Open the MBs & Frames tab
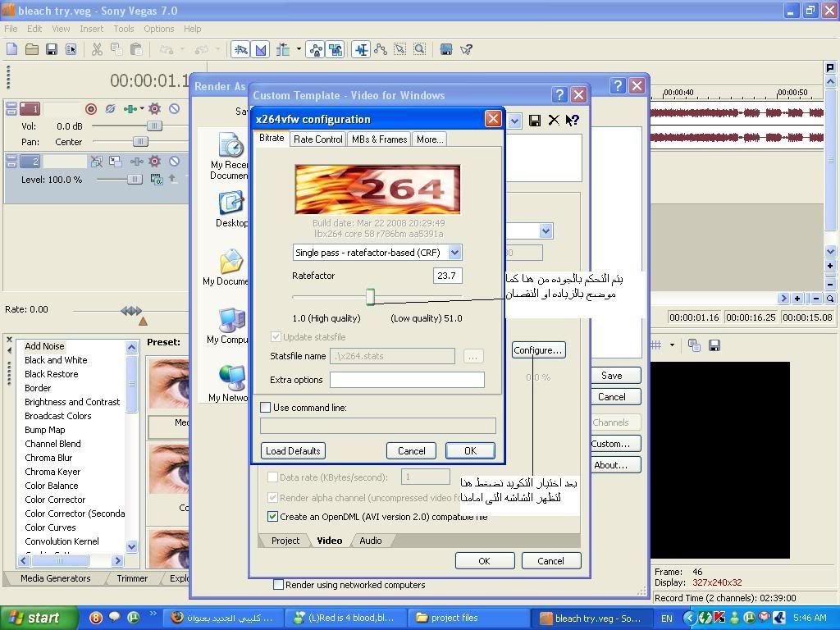The width and height of the screenshot is (840, 630). point(379,139)
